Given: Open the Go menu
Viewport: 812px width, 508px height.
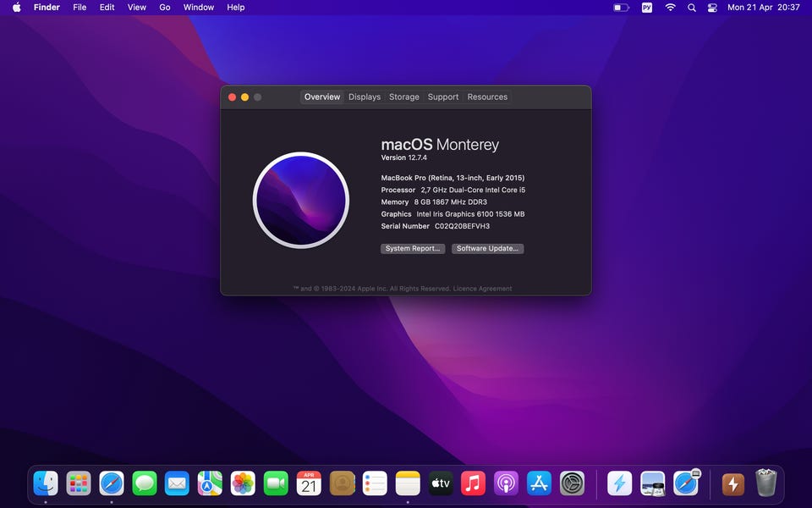Looking at the screenshot, I should click(165, 8).
